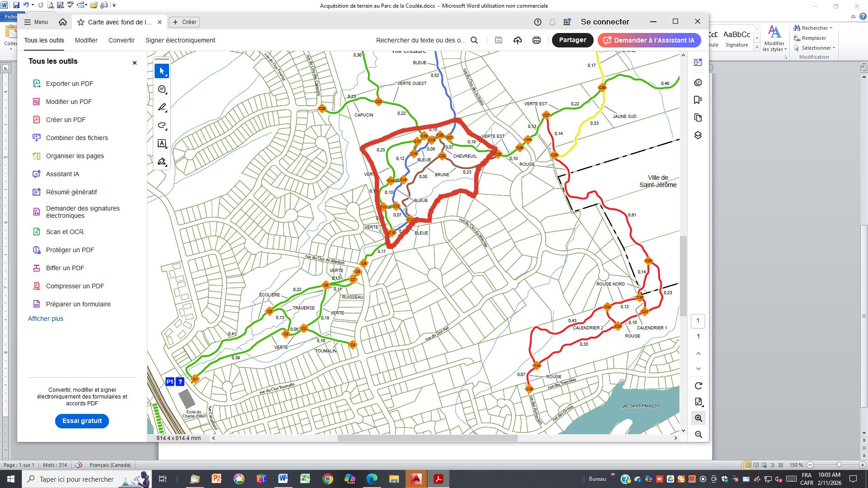The image size is (868, 488).
Task: Click the Partager button
Action: pyautogui.click(x=572, y=40)
